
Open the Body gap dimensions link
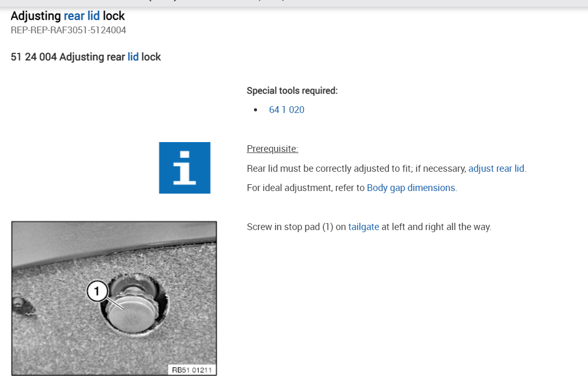click(x=411, y=188)
